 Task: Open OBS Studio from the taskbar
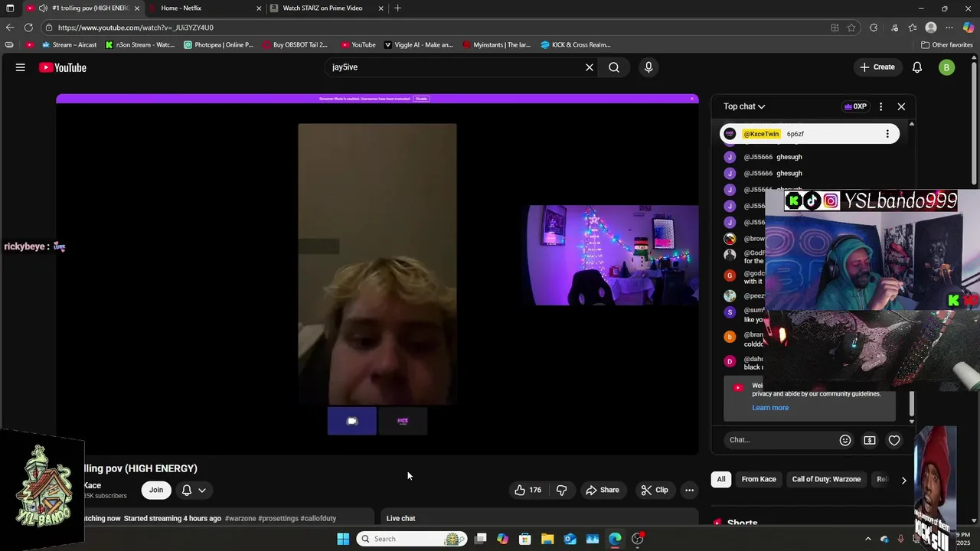[637, 539]
